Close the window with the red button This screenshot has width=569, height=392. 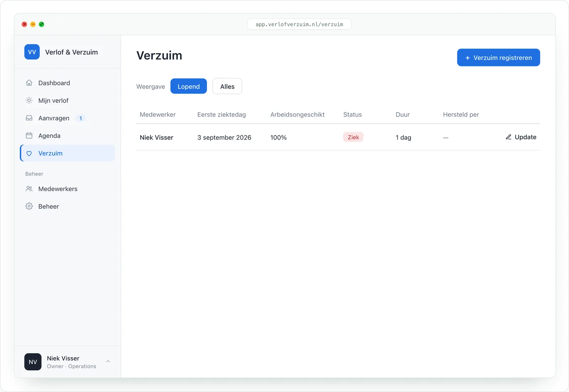tap(24, 24)
